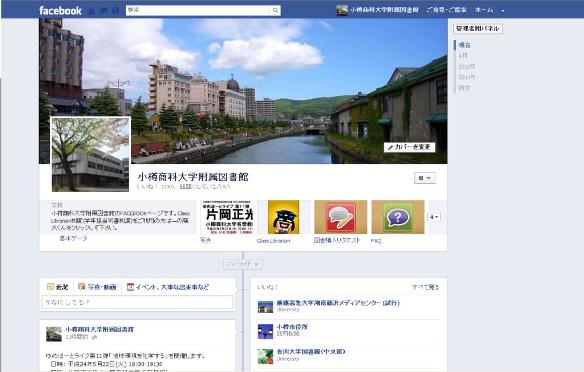The image size is (584, 372).
Task: Open the red book purchase request icon
Action: (x=340, y=217)
